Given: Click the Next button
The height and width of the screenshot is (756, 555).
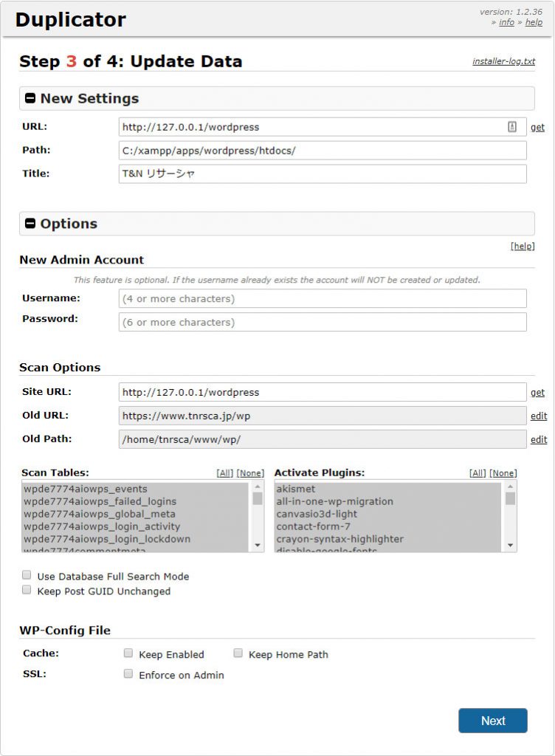Looking at the screenshot, I should 493,721.
